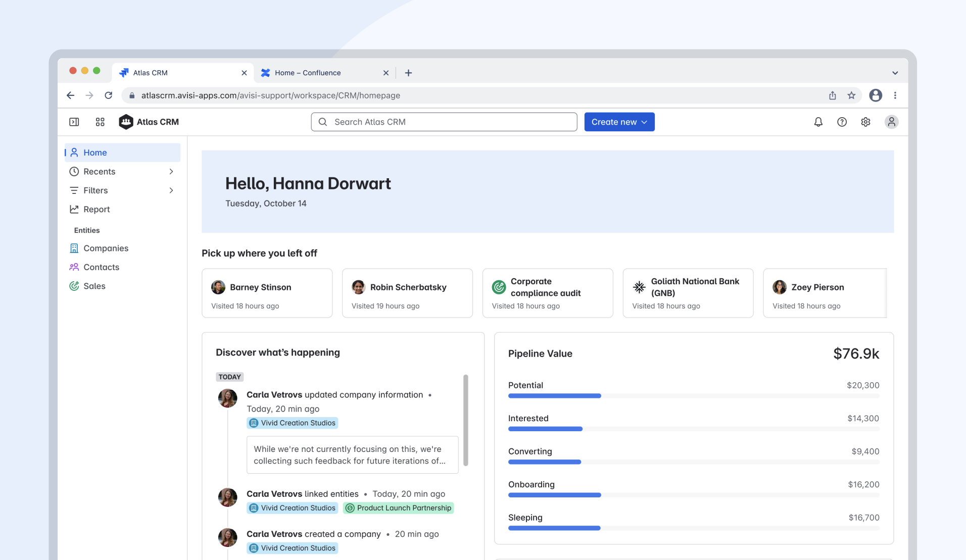Close the Home – Confluence tab
This screenshot has height=560, width=966.
pos(386,73)
